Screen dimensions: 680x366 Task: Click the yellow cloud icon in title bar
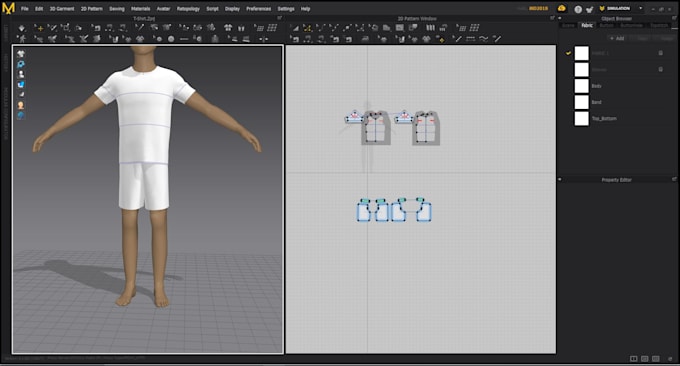point(562,8)
